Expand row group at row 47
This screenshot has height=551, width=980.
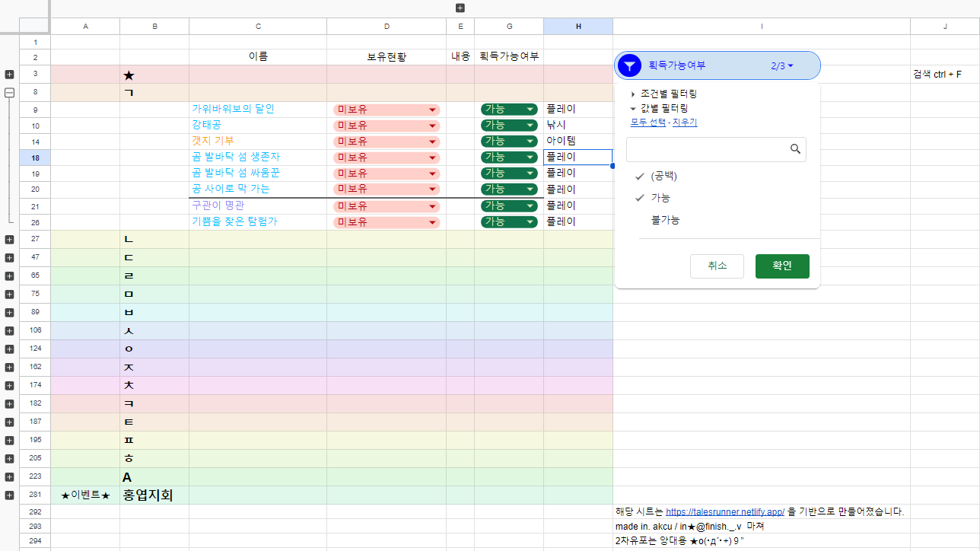pyautogui.click(x=10, y=257)
